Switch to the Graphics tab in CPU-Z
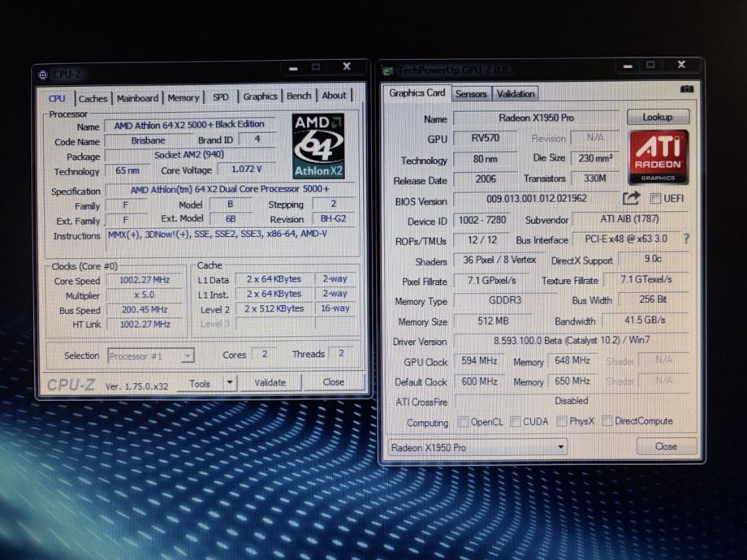 click(x=260, y=97)
